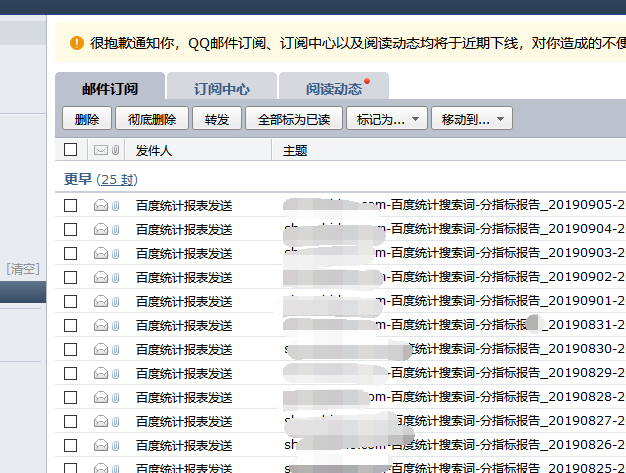The height and width of the screenshot is (473, 626).
Task: Click the 转发 button
Action: pyautogui.click(x=217, y=119)
